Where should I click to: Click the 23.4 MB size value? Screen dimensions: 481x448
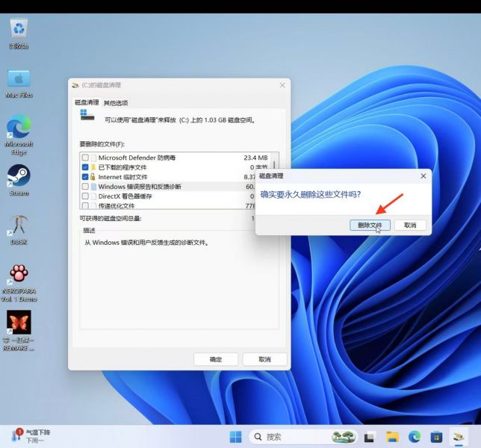pos(256,158)
